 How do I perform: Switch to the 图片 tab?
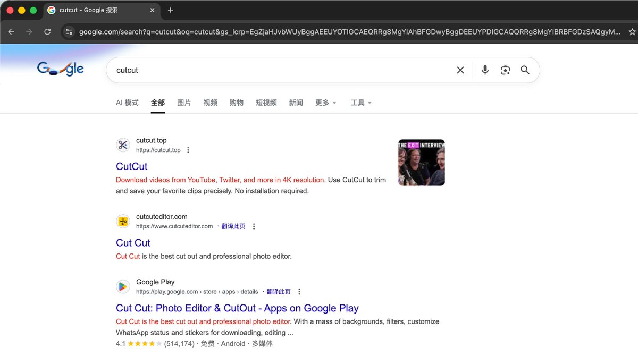(x=184, y=103)
